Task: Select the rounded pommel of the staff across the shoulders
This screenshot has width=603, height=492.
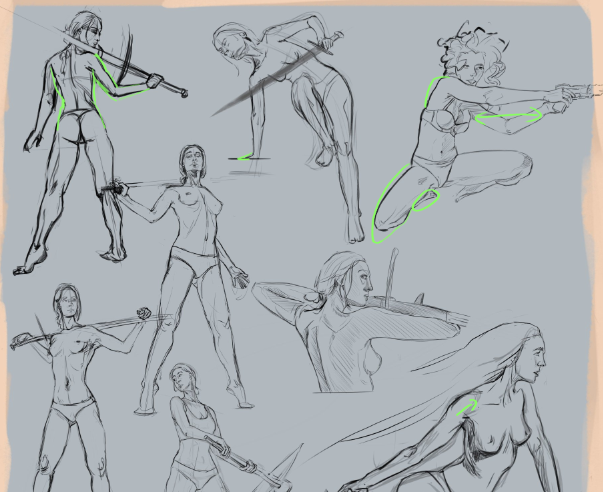Action: [144, 314]
